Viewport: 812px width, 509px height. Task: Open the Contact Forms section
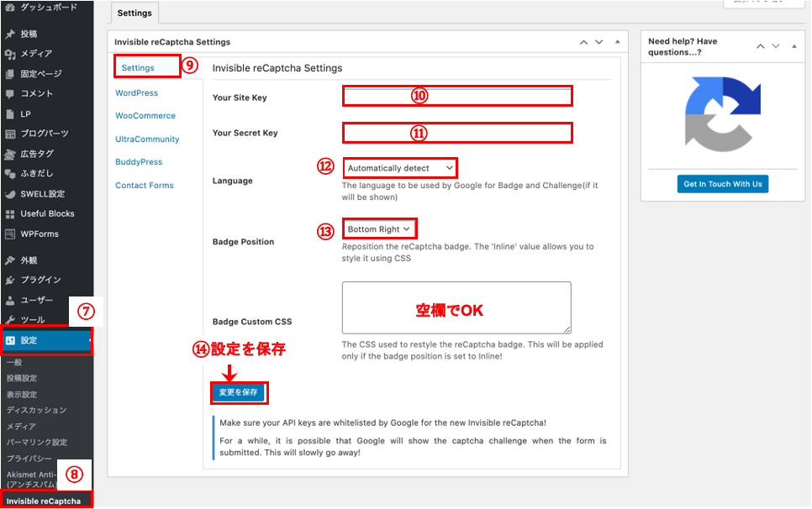[x=145, y=185]
